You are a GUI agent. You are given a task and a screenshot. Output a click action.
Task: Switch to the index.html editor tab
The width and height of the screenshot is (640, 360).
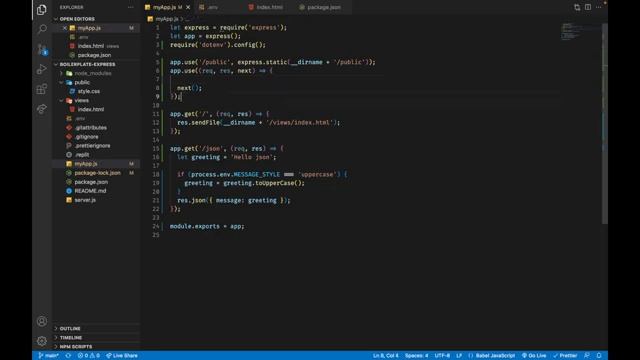click(269, 7)
